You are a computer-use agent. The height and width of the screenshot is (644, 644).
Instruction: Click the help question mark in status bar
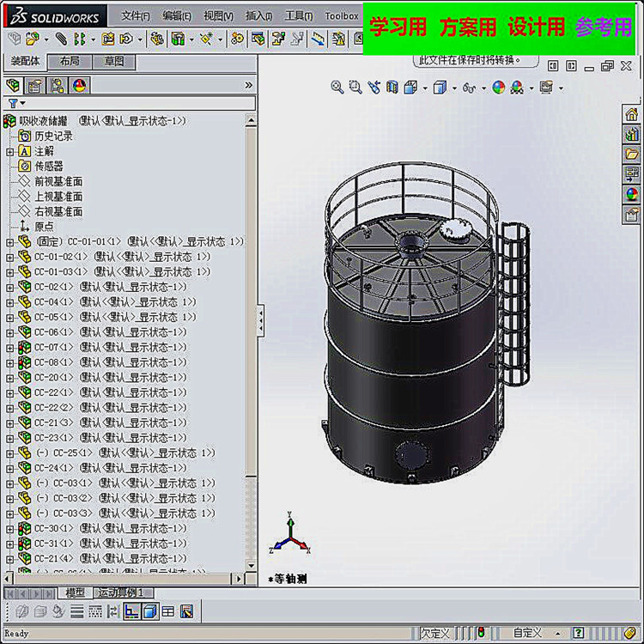tap(578, 633)
